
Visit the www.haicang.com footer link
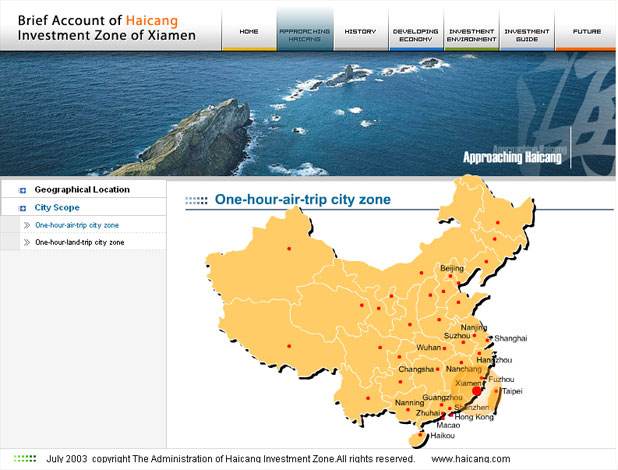(x=470, y=459)
